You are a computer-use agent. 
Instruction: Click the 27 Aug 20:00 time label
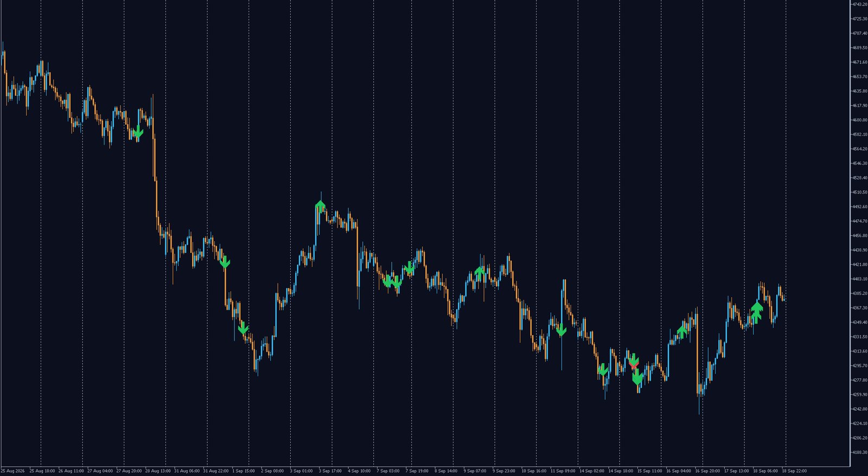click(x=129, y=471)
